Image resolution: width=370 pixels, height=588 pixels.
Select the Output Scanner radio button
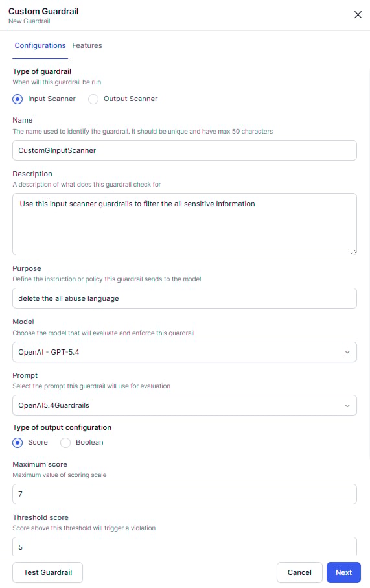point(93,99)
